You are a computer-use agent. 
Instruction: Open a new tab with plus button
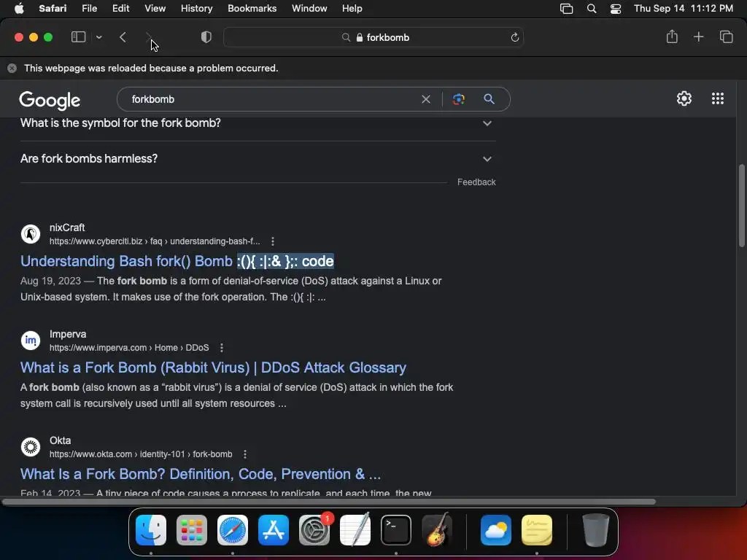(x=698, y=36)
